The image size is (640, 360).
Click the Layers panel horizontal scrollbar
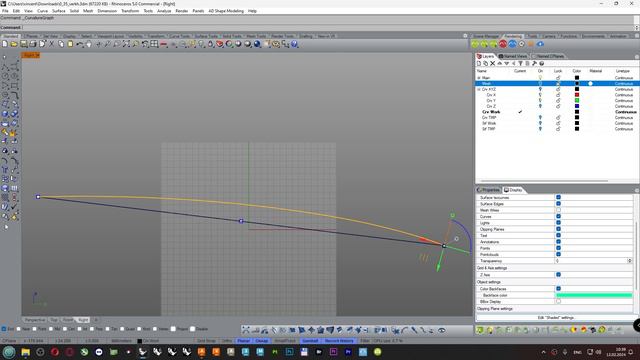pos(544,181)
